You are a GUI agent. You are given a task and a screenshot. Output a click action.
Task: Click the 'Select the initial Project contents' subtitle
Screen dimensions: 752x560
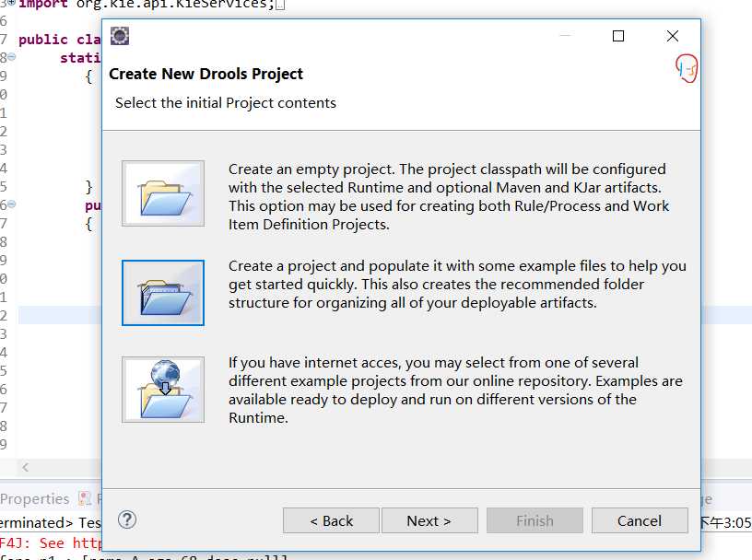[x=226, y=103]
